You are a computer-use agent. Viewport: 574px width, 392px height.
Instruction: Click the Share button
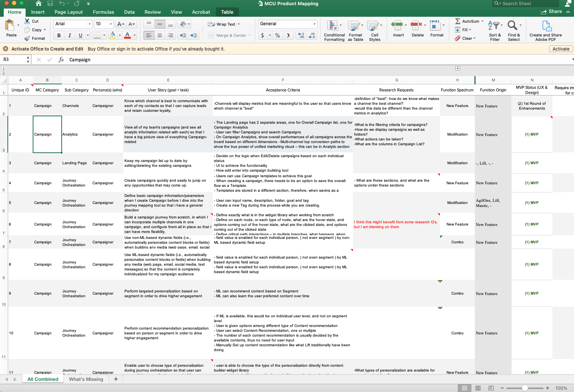point(552,12)
